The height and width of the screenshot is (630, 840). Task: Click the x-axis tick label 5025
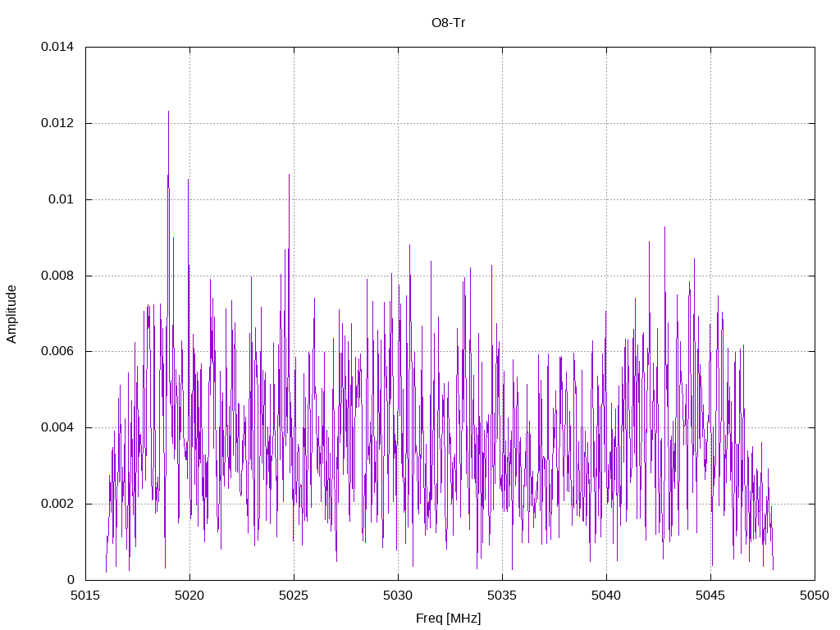(294, 596)
